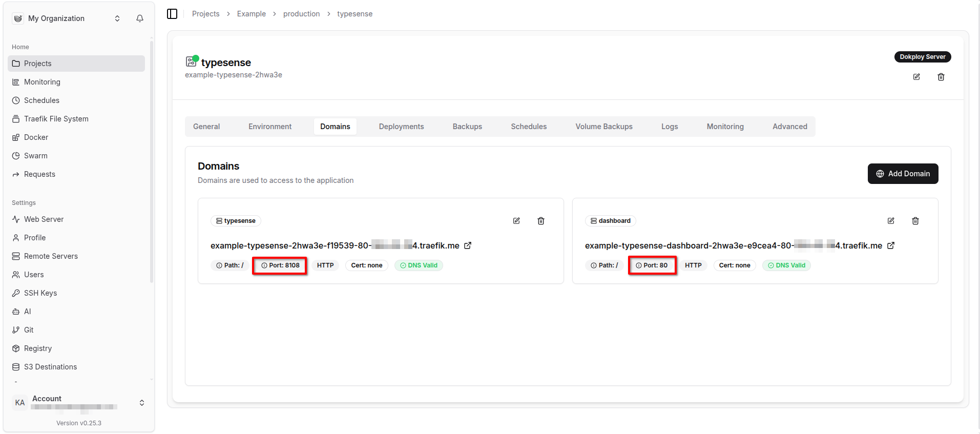Open Docker in the sidebar

pyautogui.click(x=36, y=137)
